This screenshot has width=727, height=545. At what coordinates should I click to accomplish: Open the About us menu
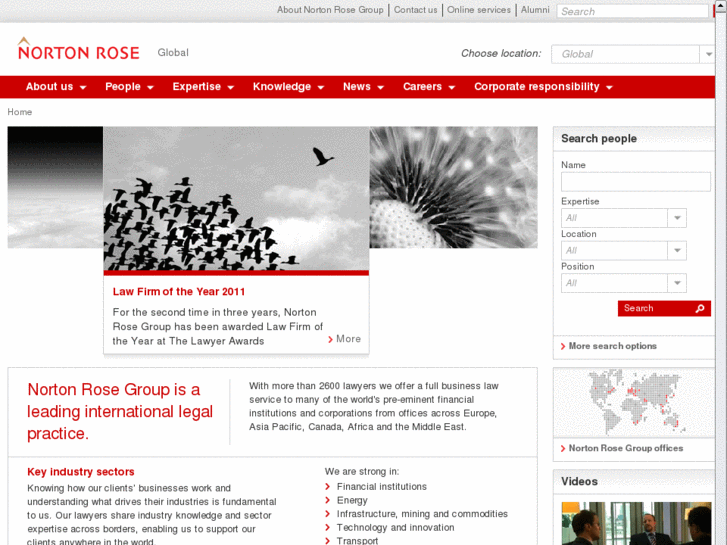[56, 87]
